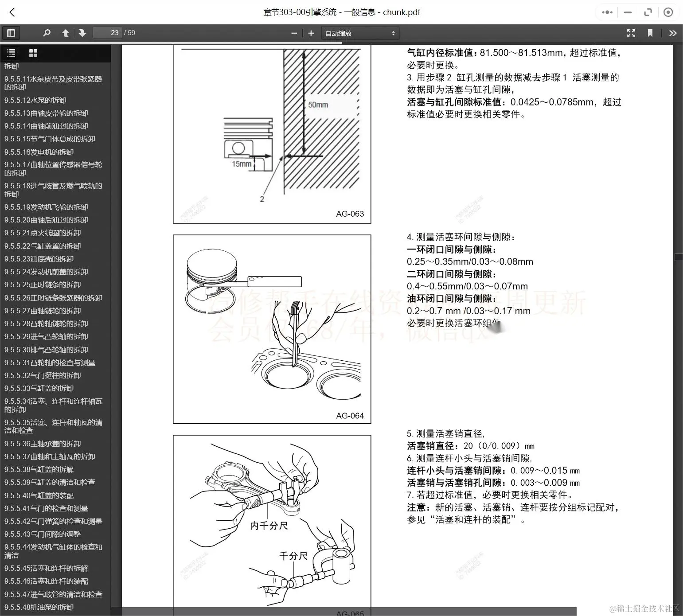Expand the double-chevron more tools menu

click(673, 33)
